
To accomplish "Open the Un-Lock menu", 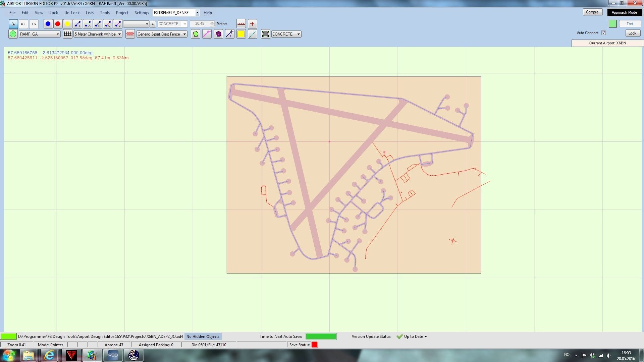I will [72, 13].
